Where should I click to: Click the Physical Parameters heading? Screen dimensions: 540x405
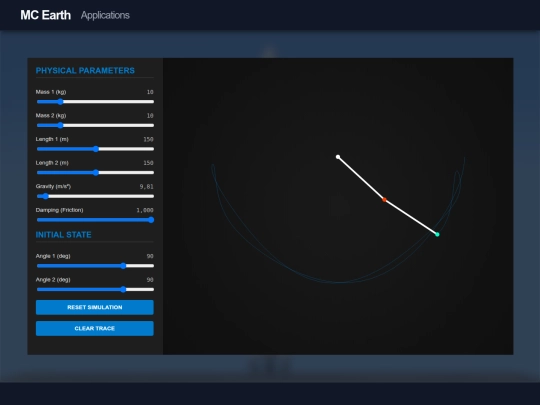coord(85,71)
